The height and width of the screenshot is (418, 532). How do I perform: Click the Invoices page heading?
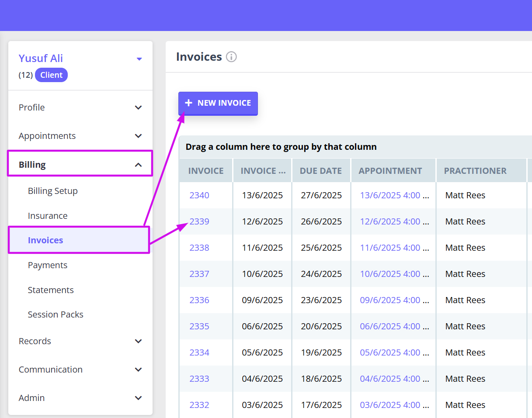pyautogui.click(x=199, y=57)
